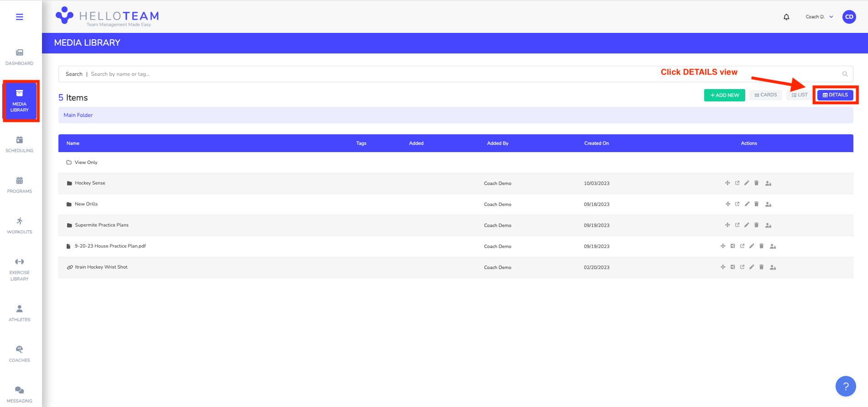
Task: Open the Hockey Sense folder
Action: pyautogui.click(x=90, y=183)
